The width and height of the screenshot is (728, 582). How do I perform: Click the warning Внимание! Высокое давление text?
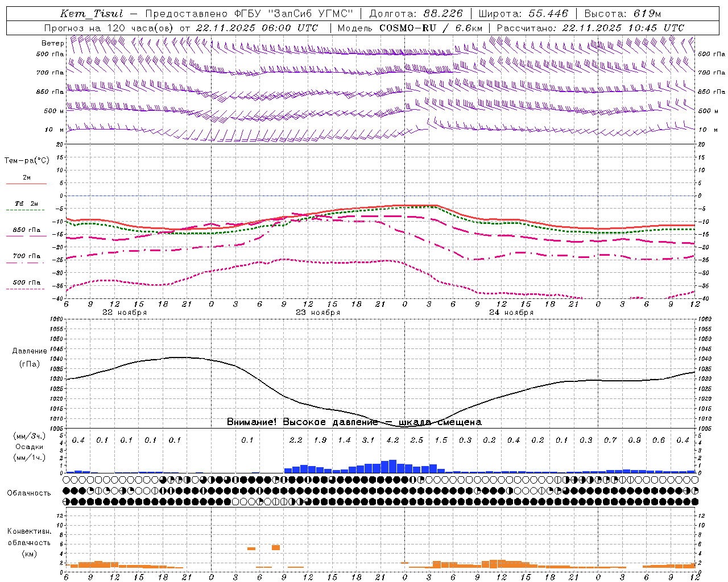(354, 422)
